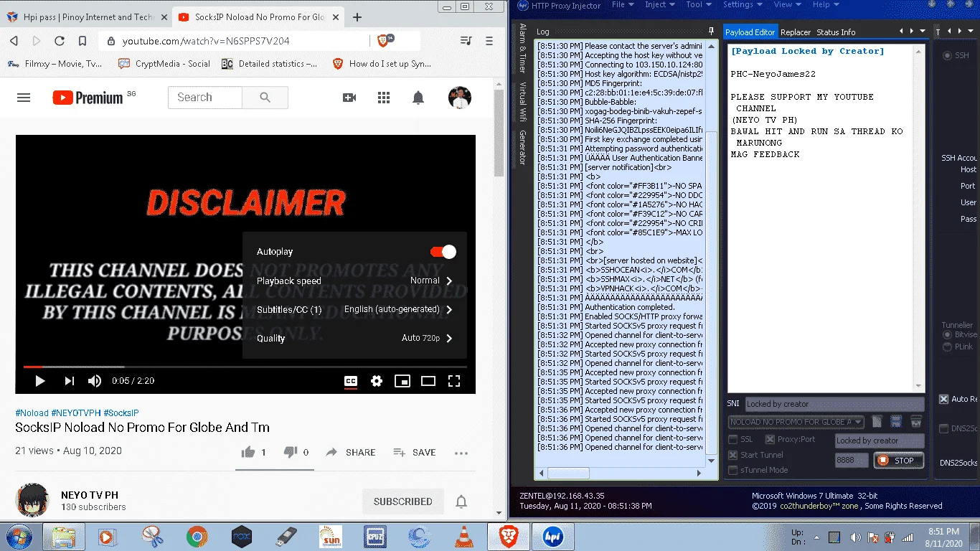Select Payload Editor tab
Image resolution: width=980 pixels, height=551 pixels.
[x=750, y=32]
